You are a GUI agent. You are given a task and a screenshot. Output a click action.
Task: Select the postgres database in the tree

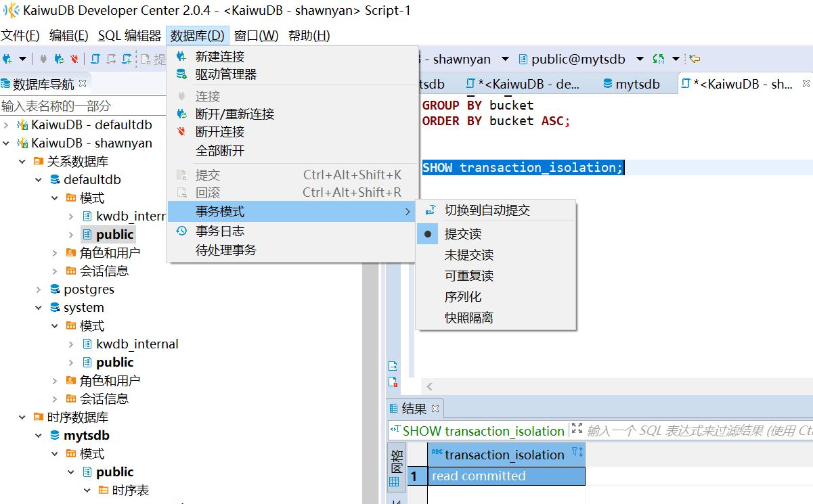[89, 290]
